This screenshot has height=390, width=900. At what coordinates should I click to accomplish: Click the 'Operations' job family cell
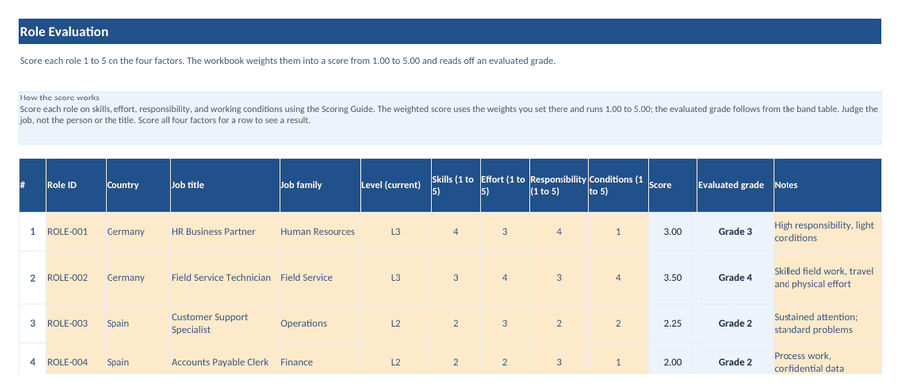click(x=320, y=323)
